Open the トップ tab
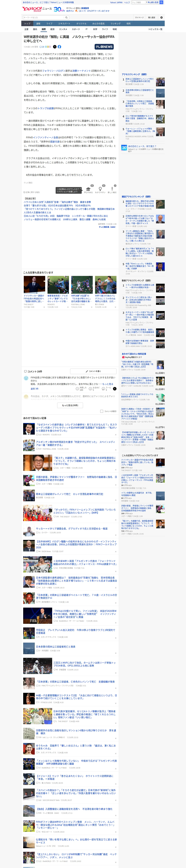 point(27,24)
